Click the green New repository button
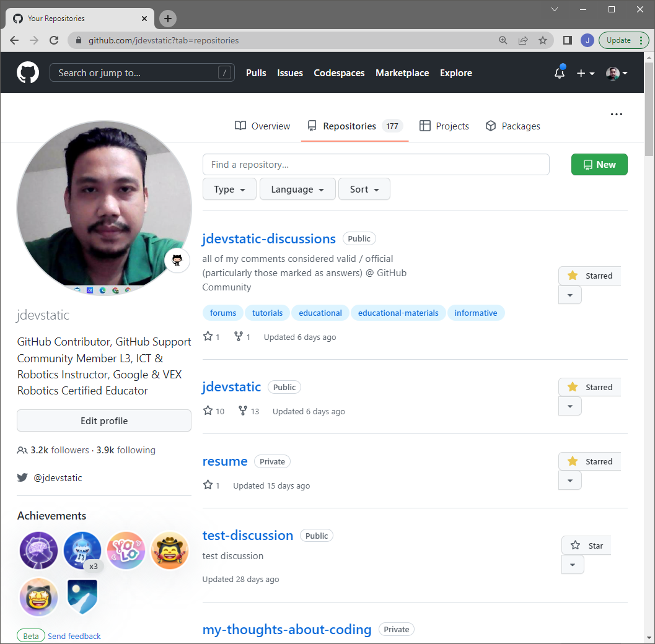Image resolution: width=655 pixels, height=644 pixels. pos(599,164)
